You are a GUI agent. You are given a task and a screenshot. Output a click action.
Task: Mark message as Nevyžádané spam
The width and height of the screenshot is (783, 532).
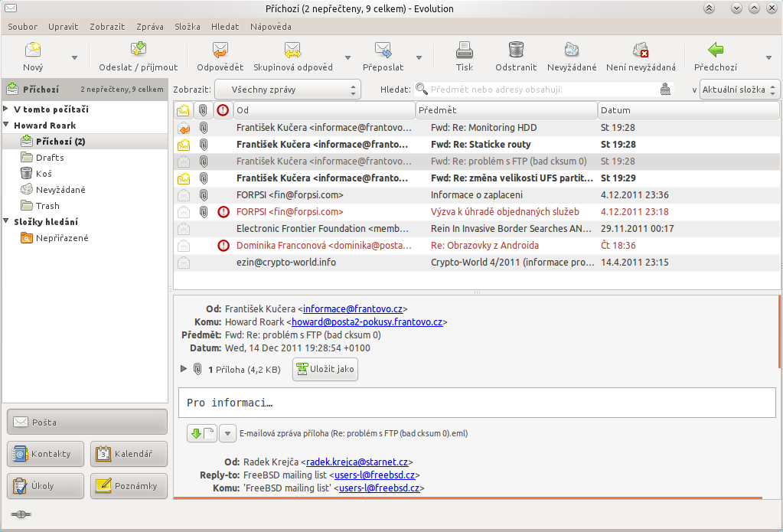571,51
